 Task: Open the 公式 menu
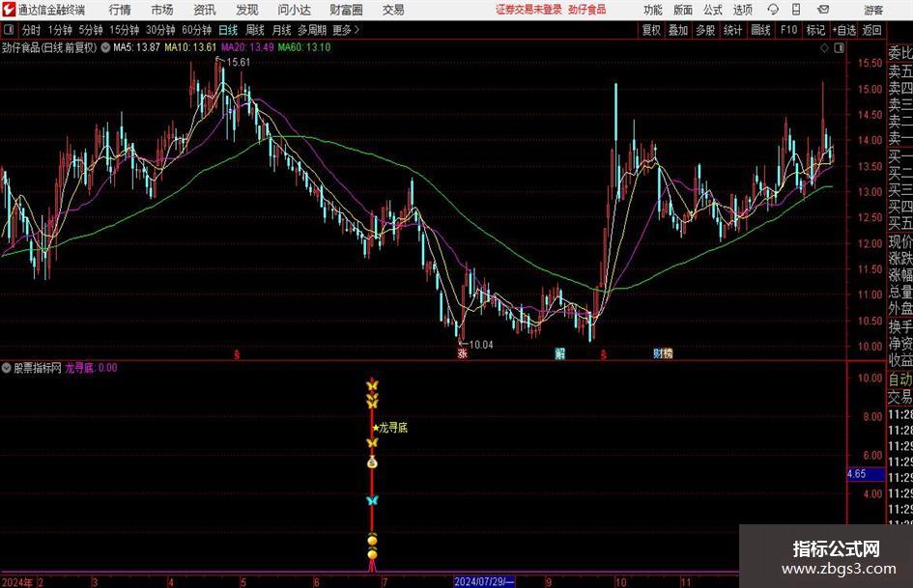pos(713,10)
